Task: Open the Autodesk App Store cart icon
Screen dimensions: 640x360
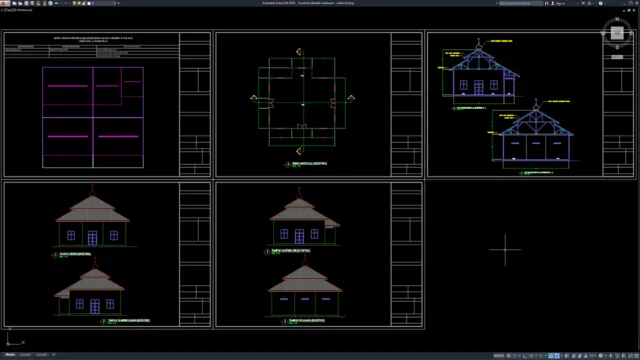Action: (583, 3)
